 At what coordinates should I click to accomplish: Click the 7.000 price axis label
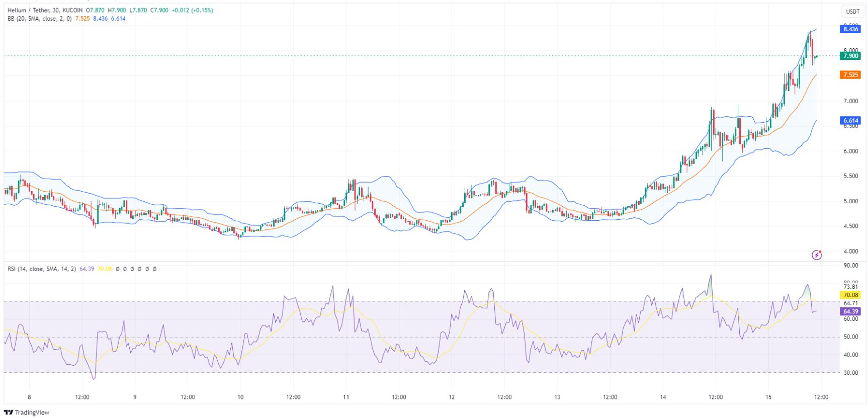(x=851, y=101)
